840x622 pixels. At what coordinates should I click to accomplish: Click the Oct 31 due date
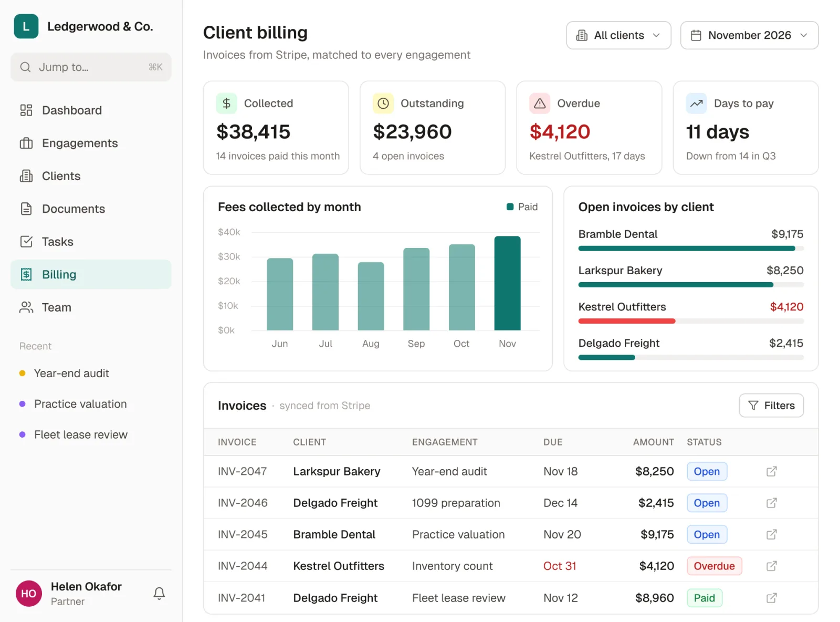560,566
